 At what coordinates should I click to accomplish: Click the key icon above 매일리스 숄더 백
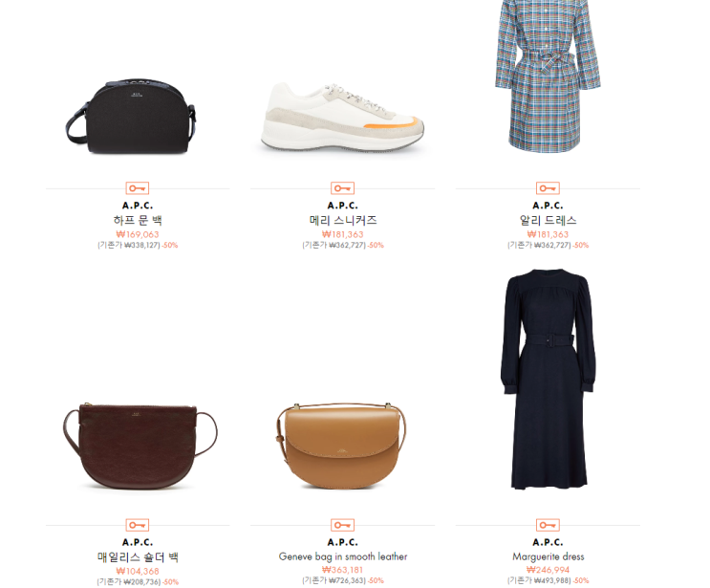[x=138, y=525]
